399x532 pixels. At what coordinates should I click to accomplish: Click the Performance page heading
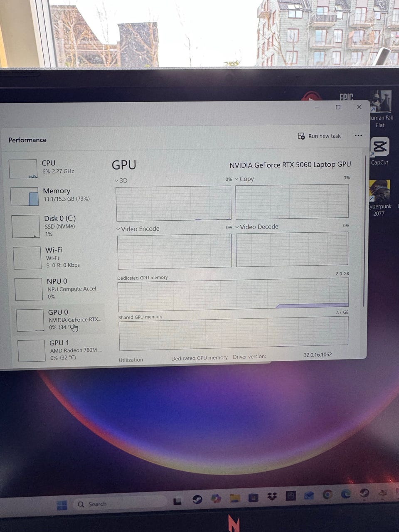27,140
